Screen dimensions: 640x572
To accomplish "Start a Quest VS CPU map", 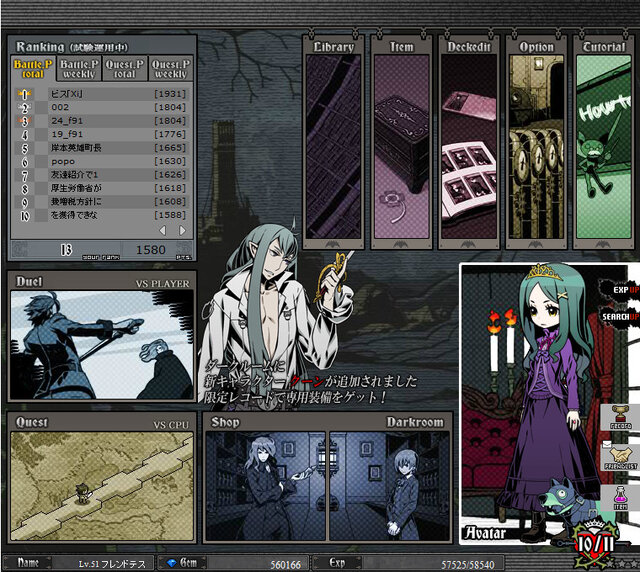I will (102, 478).
